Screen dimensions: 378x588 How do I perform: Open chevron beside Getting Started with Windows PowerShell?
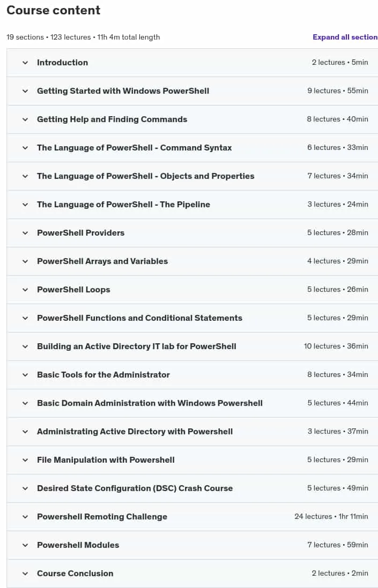[25, 91]
